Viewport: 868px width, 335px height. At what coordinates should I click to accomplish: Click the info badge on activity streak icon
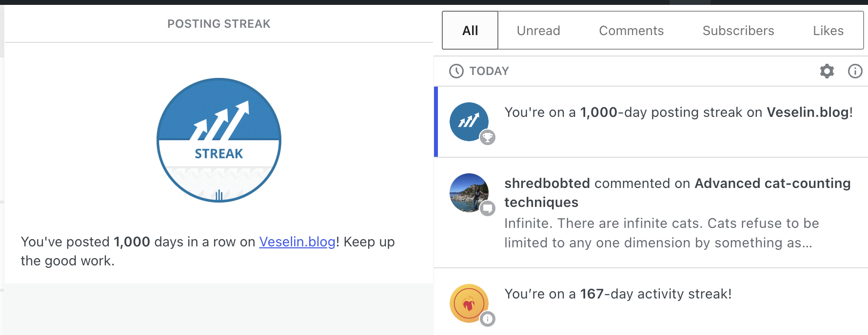coord(487,319)
